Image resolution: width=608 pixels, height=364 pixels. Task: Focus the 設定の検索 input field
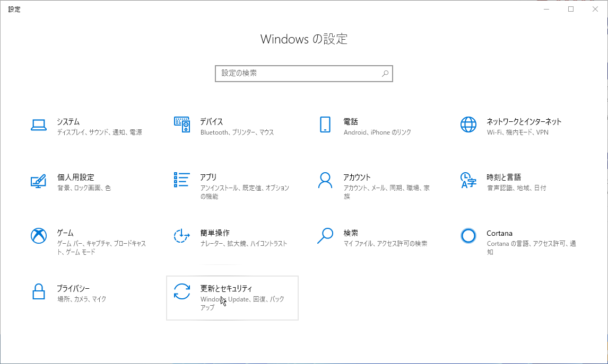tap(304, 74)
